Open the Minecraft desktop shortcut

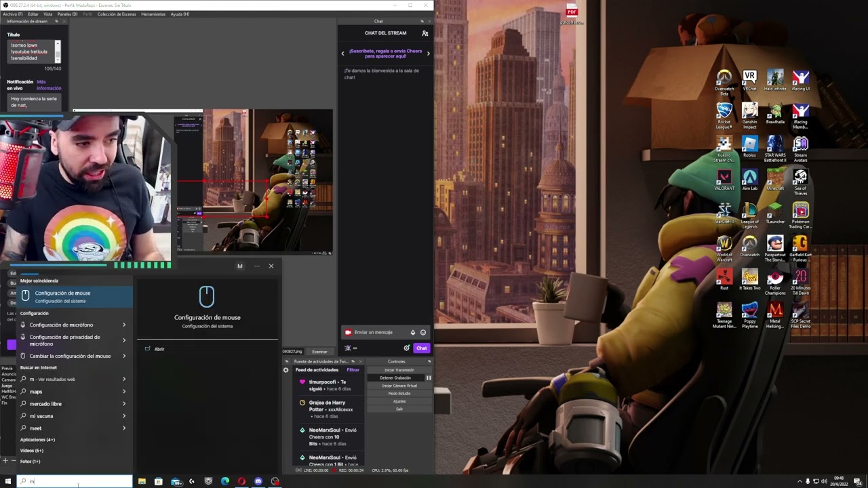[775, 180]
